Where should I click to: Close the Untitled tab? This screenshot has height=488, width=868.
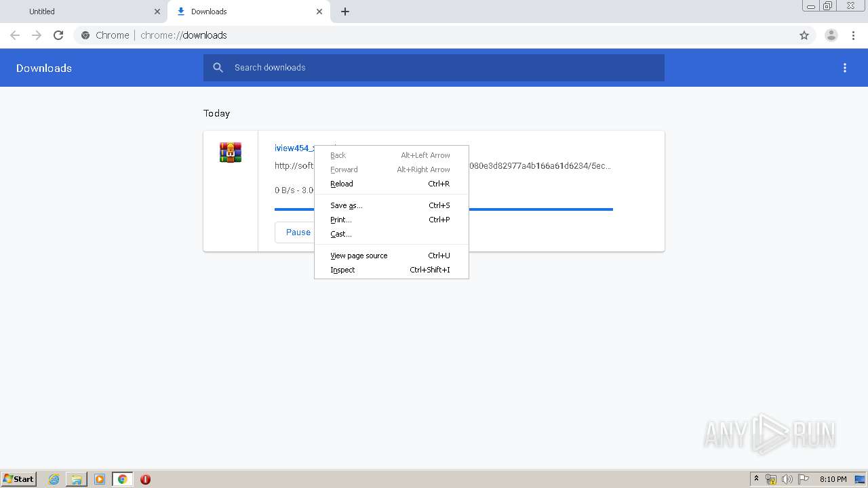point(157,12)
